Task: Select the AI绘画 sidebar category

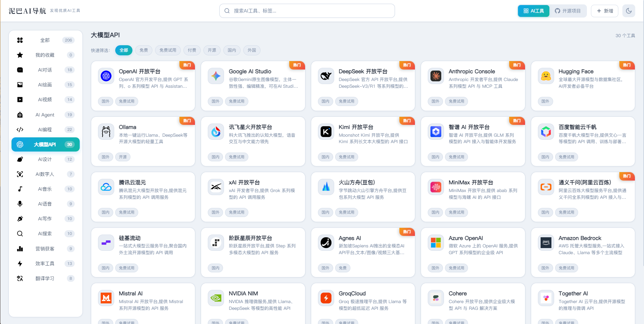Action: (46, 85)
